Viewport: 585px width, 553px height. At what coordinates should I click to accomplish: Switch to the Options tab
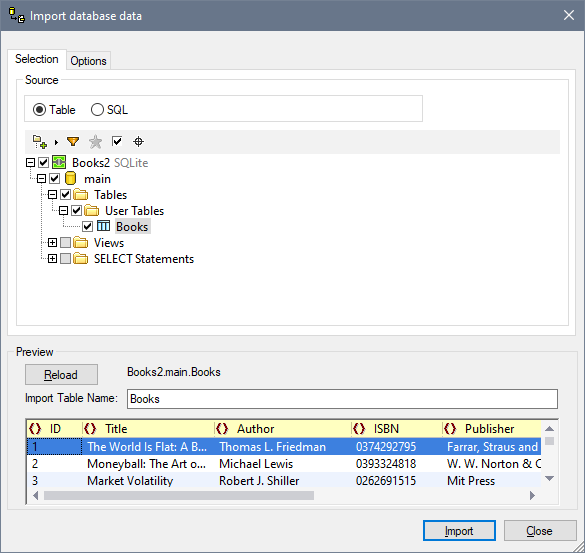tap(88, 61)
